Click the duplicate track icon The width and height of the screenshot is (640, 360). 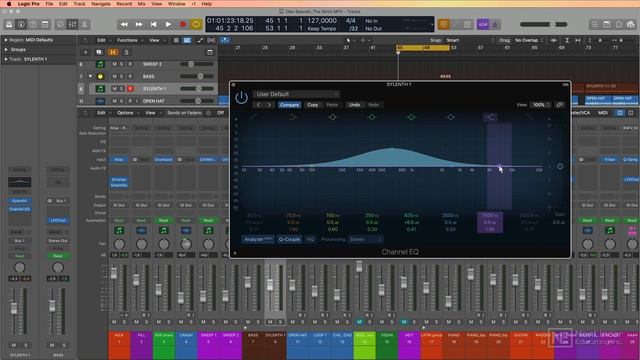[99, 52]
